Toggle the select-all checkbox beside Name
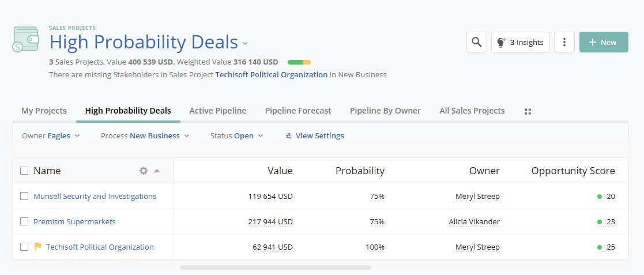 (24, 171)
